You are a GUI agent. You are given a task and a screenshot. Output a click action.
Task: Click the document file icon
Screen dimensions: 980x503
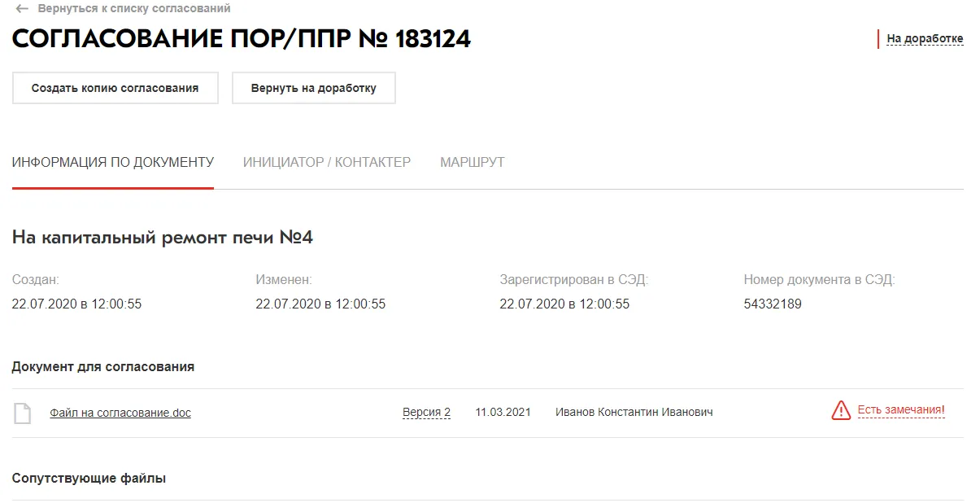click(x=23, y=413)
